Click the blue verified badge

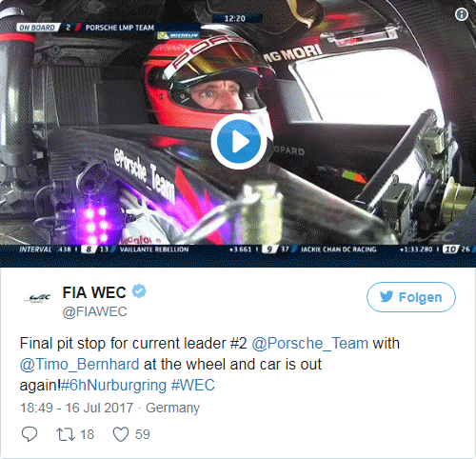pyautogui.click(x=139, y=291)
